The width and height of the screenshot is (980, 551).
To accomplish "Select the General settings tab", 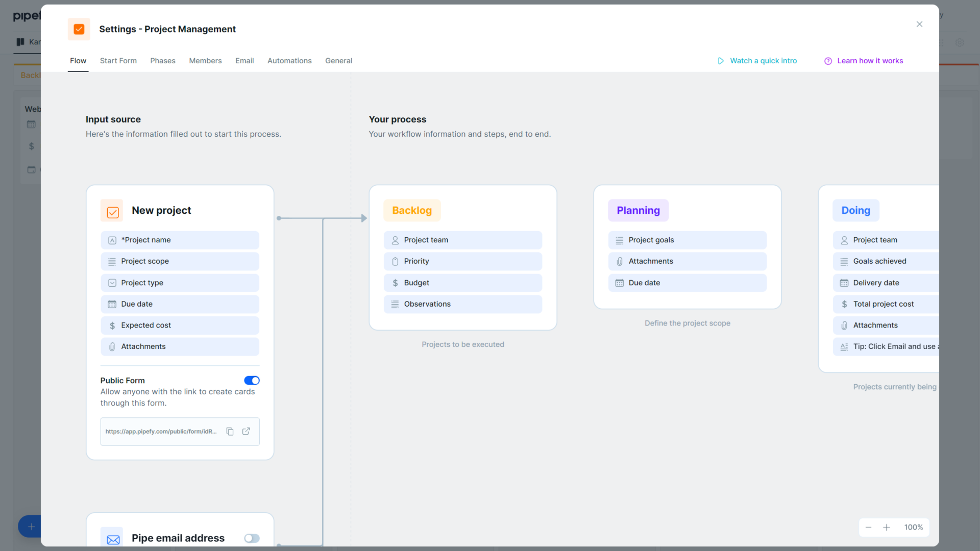I will [x=338, y=60].
